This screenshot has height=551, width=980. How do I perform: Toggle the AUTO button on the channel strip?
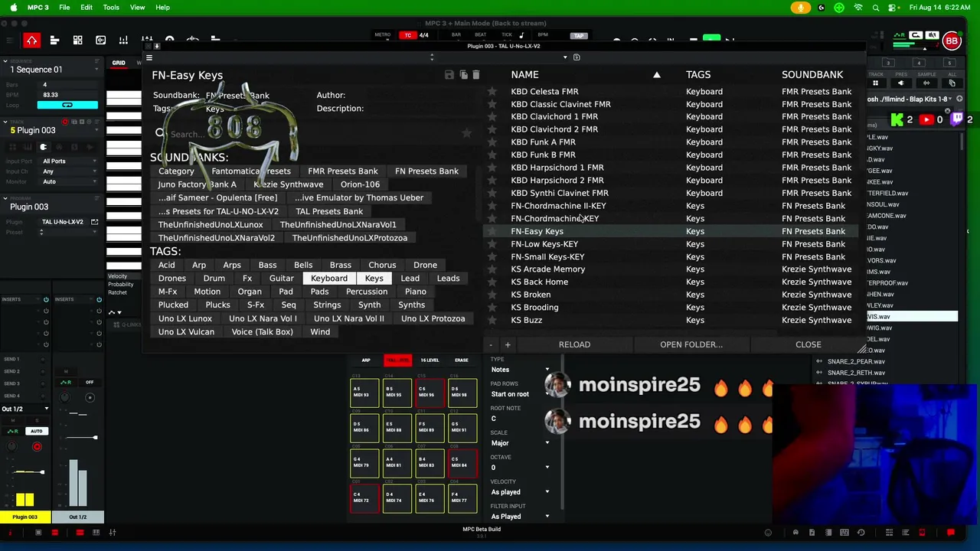point(36,432)
